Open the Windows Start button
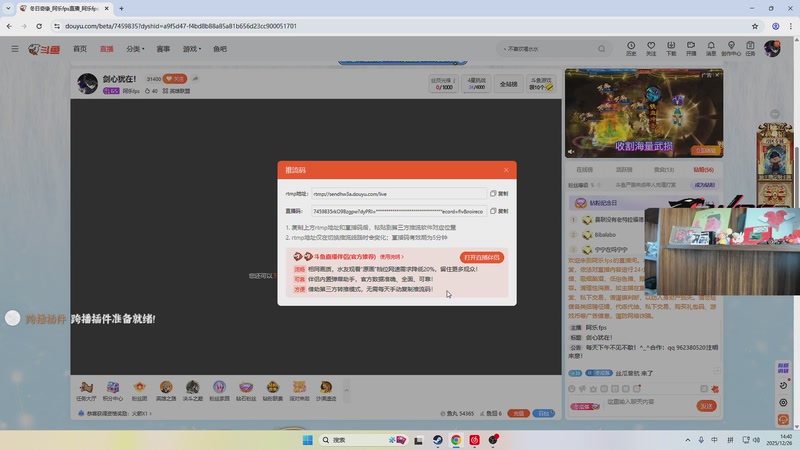 click(308, 440)
